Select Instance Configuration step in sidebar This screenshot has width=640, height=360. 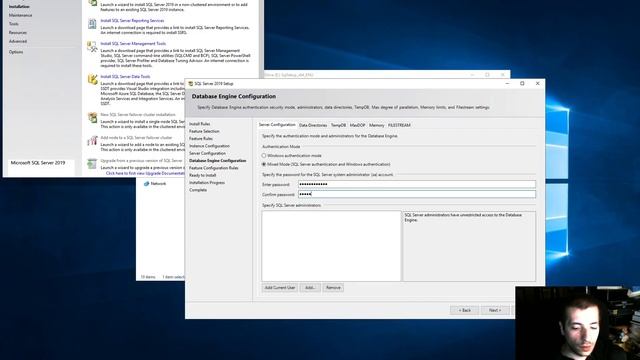pyautogui.click(x=209, y=146)
